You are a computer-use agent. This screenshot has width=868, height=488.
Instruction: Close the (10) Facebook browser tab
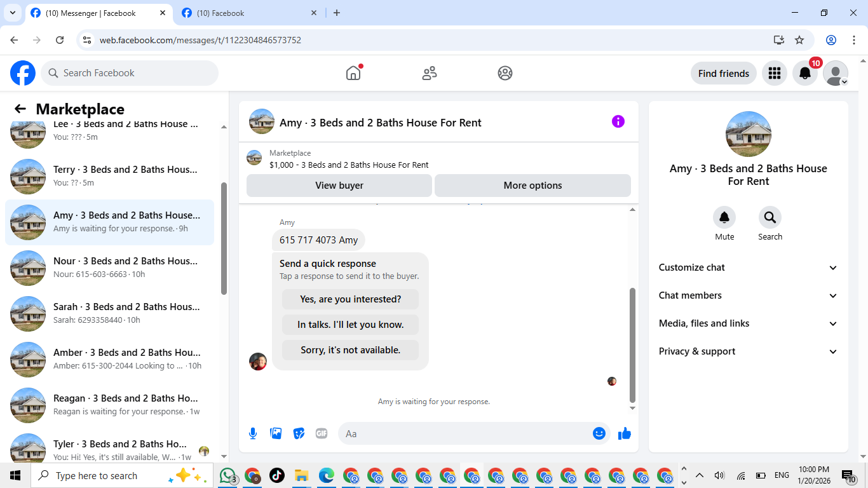(x=314, y=13)
